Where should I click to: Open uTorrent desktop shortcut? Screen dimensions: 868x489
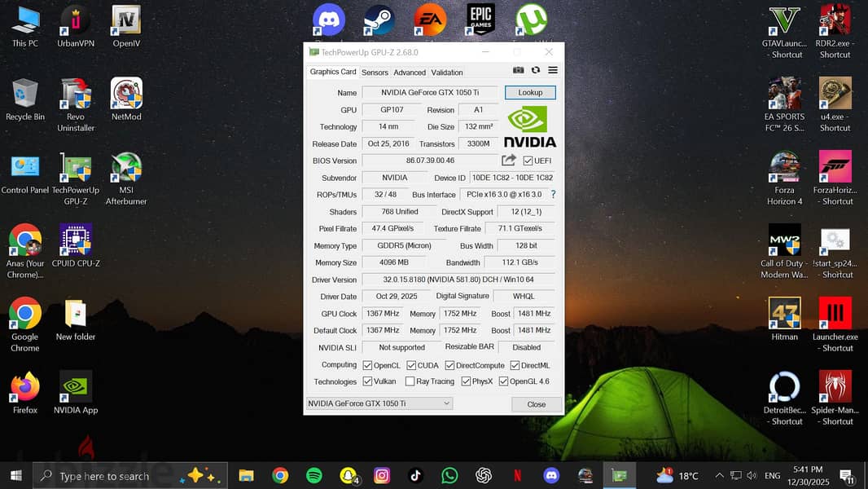532,20
